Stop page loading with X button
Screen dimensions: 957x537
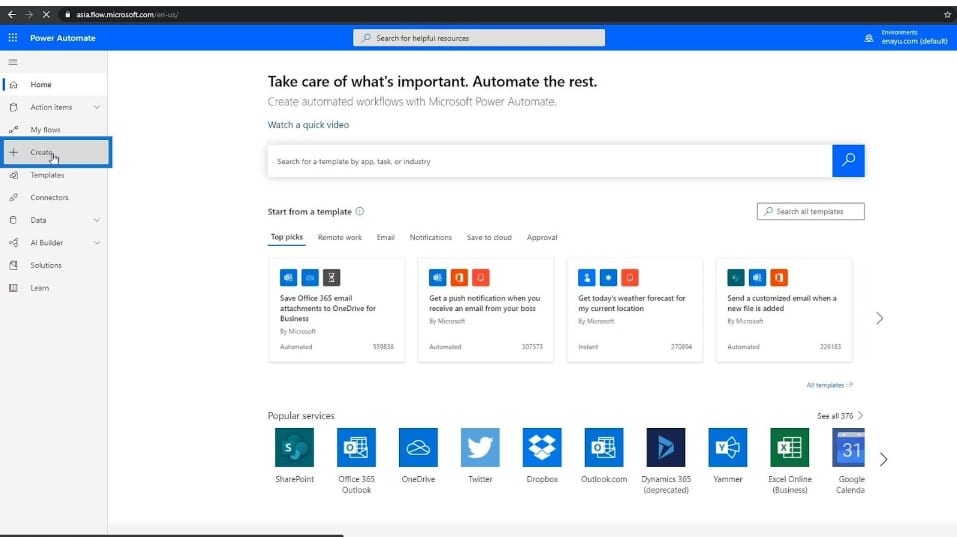click(46, 14)
